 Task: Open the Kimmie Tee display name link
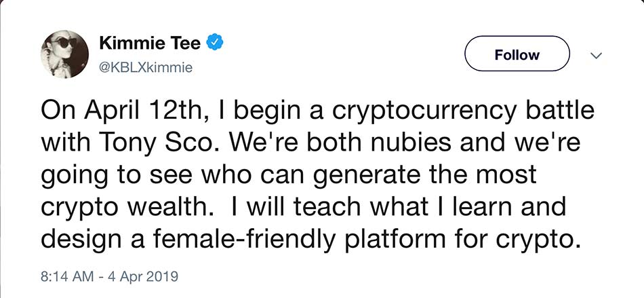point(150,43)
